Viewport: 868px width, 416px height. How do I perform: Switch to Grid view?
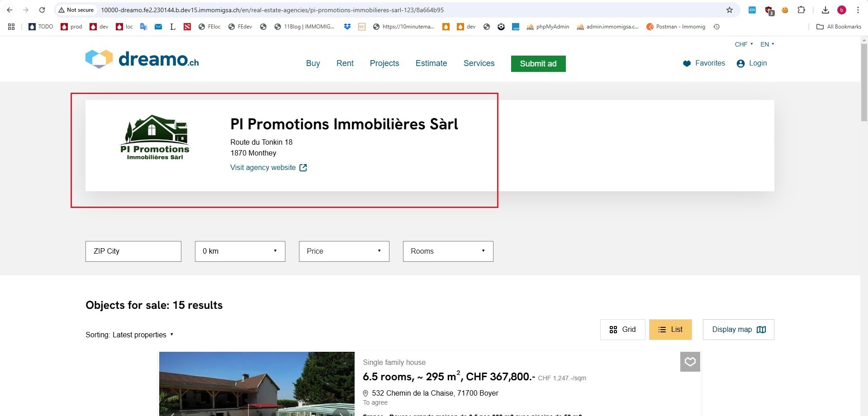623,330
